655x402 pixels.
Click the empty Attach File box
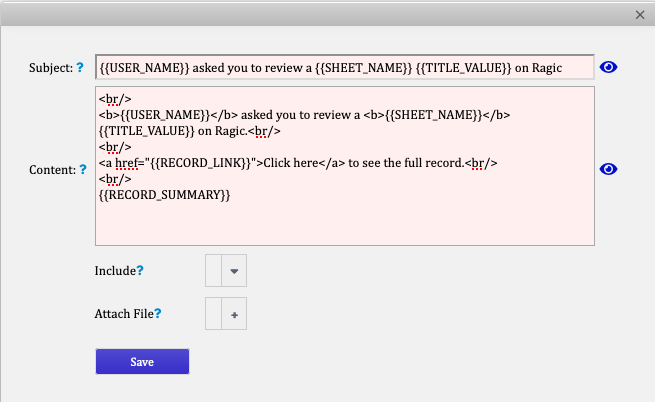(x=213, y=314)
